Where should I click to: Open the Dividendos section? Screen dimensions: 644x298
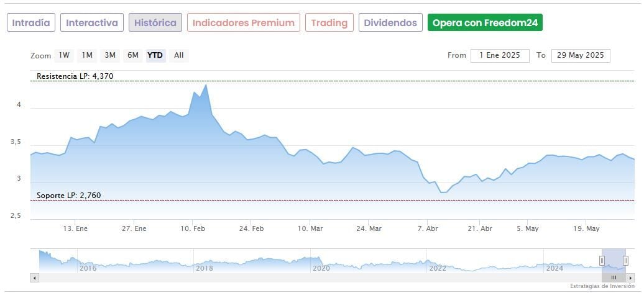tap(390, 23)
